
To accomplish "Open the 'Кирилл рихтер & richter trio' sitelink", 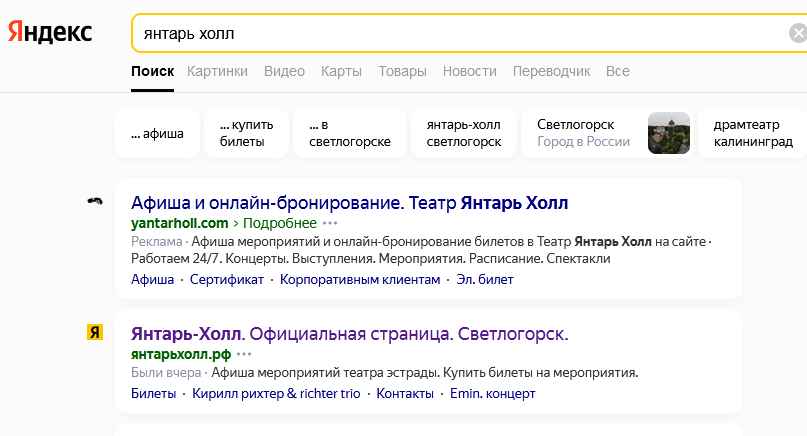I will click(x=276, y=394).
